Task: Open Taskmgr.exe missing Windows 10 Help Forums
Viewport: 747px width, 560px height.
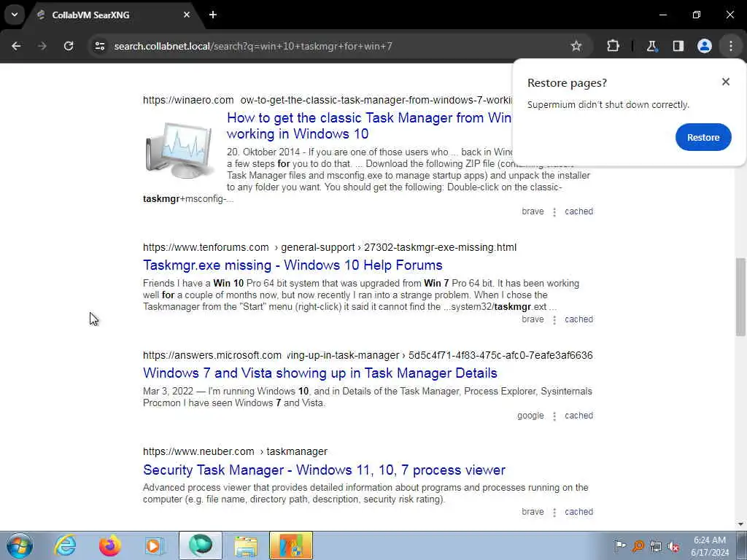Action: point(293,265)
